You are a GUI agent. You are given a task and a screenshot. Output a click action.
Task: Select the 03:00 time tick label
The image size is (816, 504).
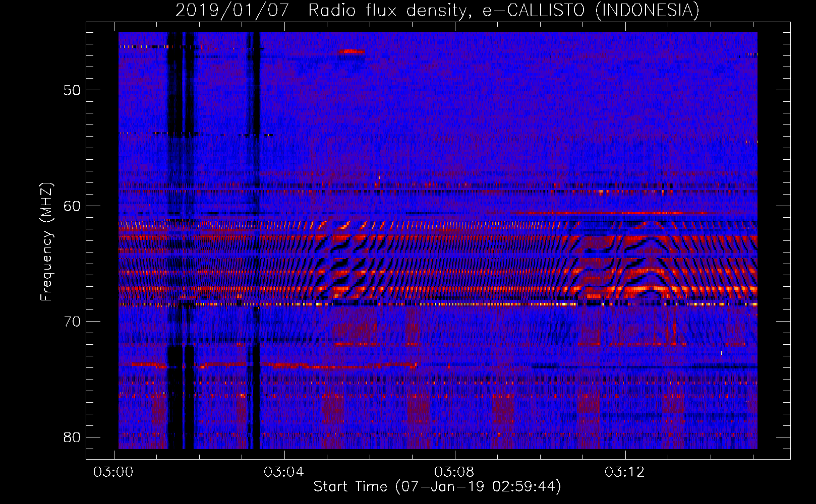(113, 472)
